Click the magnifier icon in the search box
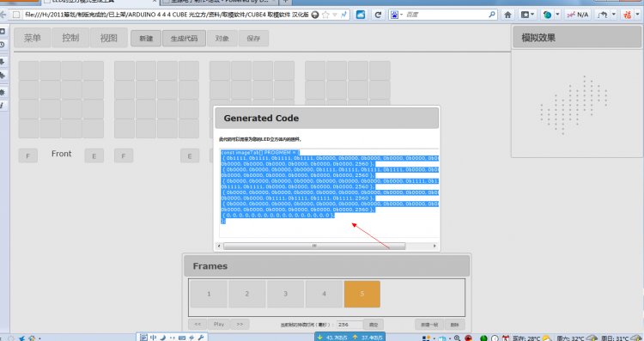This screenshot has height=341, width=644. pyautogui.click(x=492, y=15)
